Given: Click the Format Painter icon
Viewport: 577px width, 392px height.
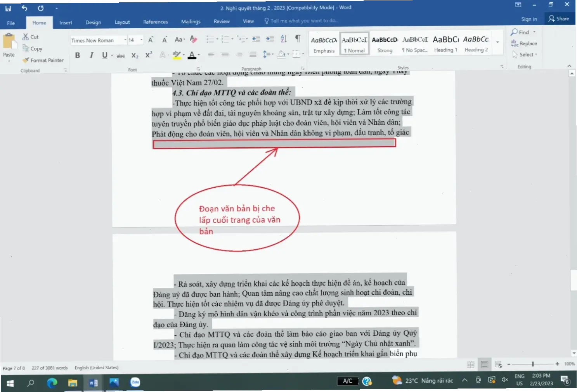Looking at the screenshot, I should tap(26, 60).
